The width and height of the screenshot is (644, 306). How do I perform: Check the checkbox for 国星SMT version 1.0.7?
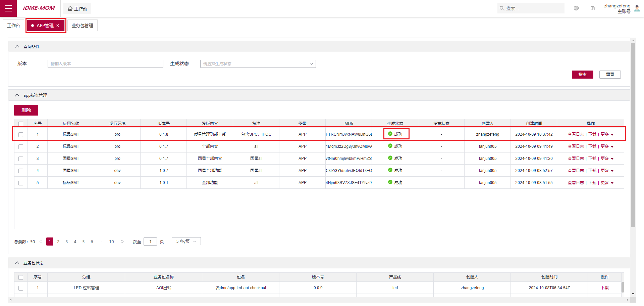coord(21,171)
